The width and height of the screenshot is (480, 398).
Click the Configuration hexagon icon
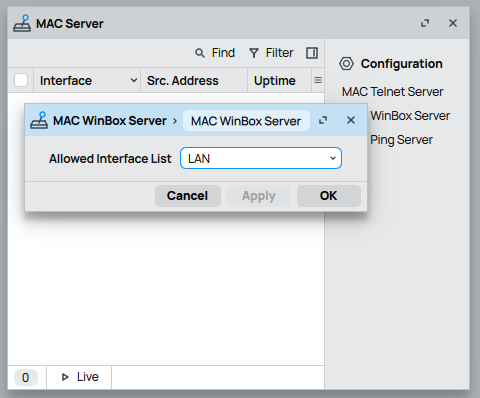tap(346, 63)
